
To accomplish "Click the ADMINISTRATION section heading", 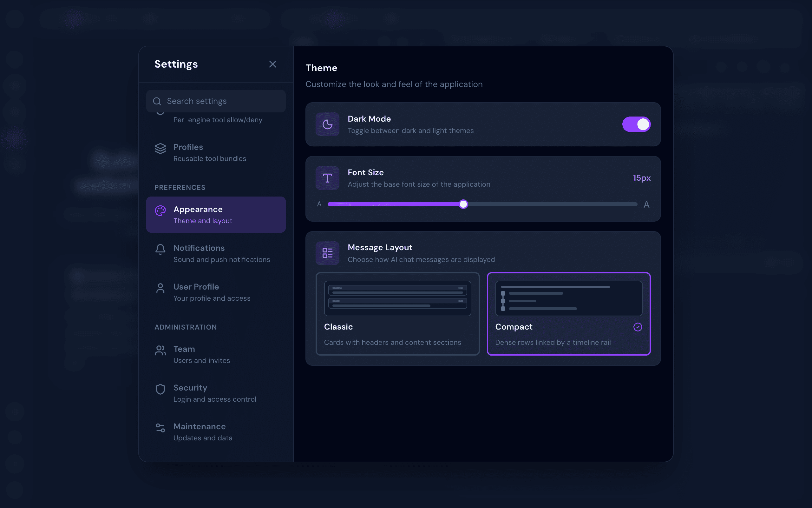I will pyautogui.click(x=186, y=327).
